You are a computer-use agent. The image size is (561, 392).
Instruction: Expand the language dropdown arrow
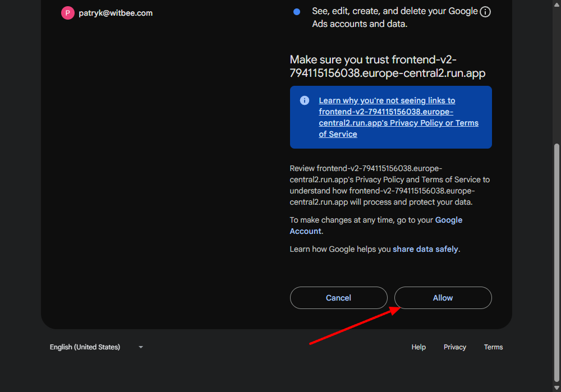click(141, 347)
